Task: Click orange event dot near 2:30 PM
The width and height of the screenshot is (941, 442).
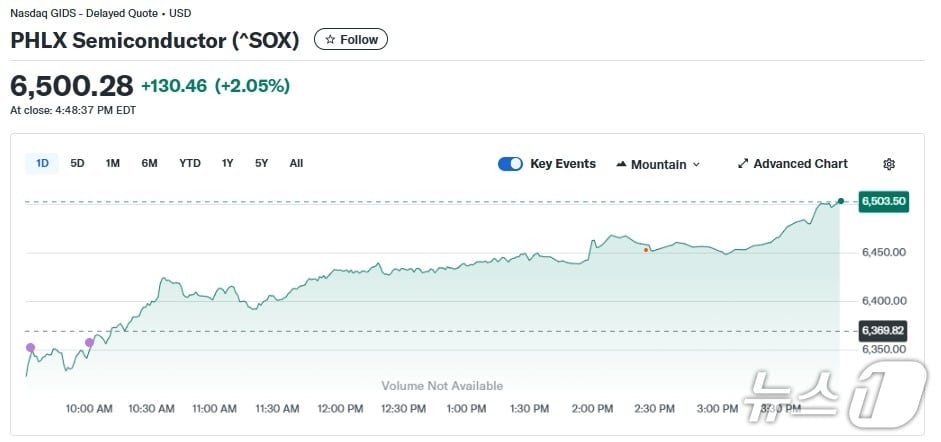Action: pos(646,249)
